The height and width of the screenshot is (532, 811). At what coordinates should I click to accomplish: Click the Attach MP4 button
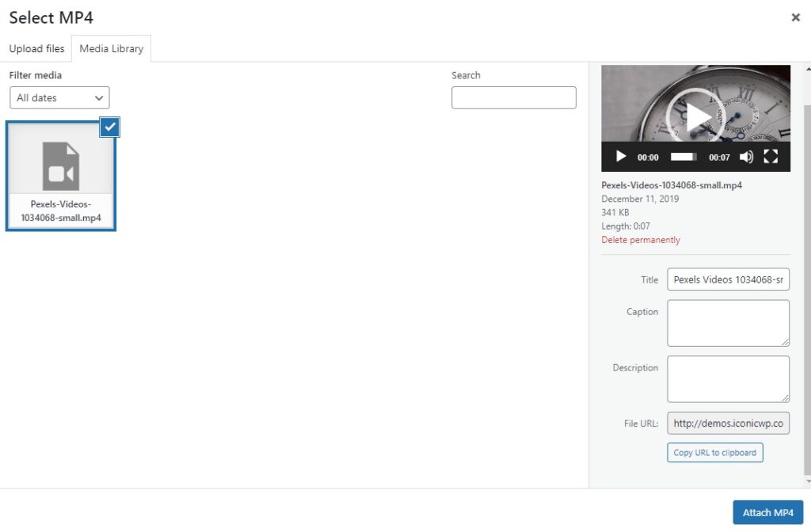tap(767, 512)
